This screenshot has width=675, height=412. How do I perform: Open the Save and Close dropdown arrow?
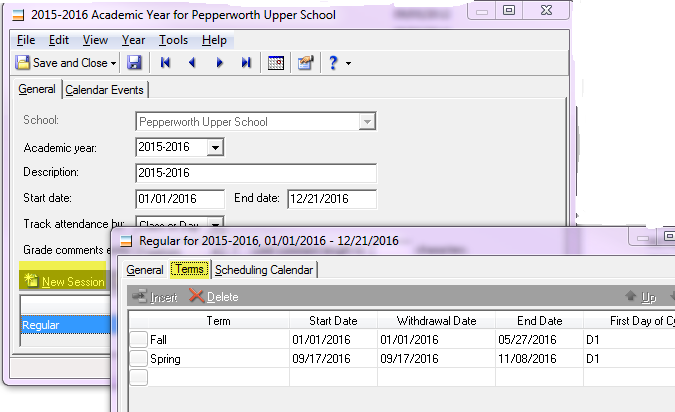pyautogui.click(x=113, y=63)
